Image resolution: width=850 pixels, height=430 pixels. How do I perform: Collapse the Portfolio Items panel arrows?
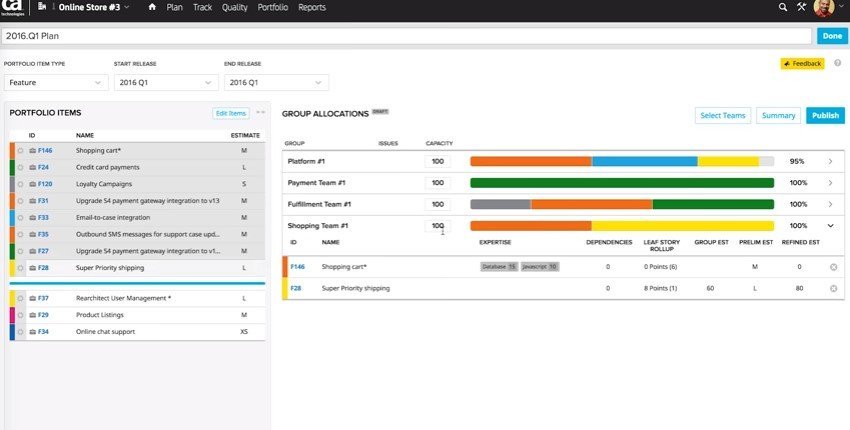[x=260, y=113]
